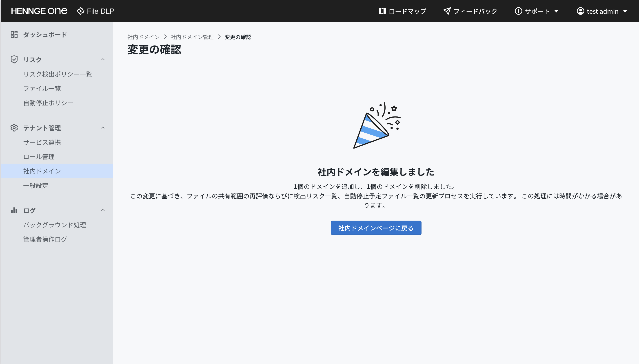
Task: Click the party popper illustration
Action: click(377, 125)
